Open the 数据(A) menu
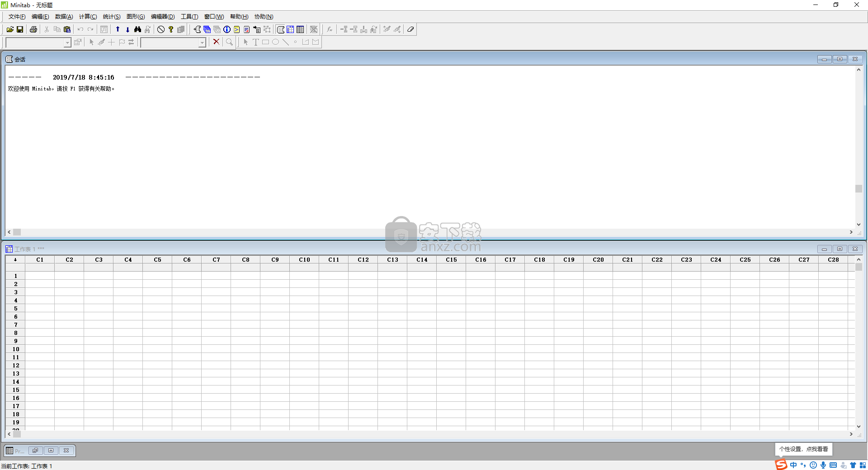868x470 pixels. pyautogui.click(x=64, y=17)
